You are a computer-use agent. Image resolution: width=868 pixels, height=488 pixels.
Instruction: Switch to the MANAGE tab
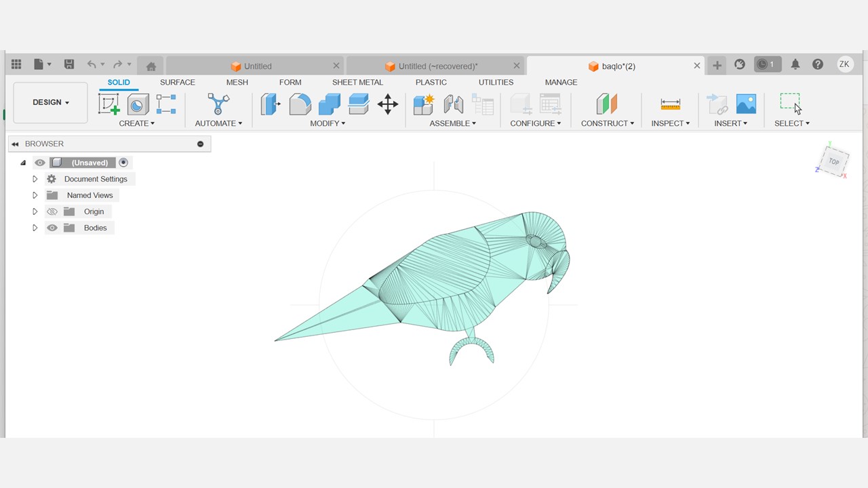click(x=561, y=82)
